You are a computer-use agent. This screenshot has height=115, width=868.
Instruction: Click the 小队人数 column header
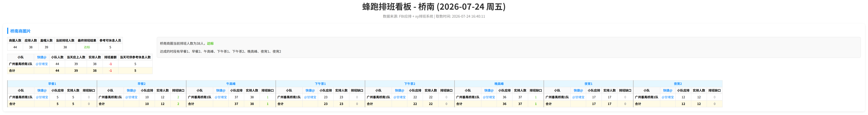[x=57, y=57]
